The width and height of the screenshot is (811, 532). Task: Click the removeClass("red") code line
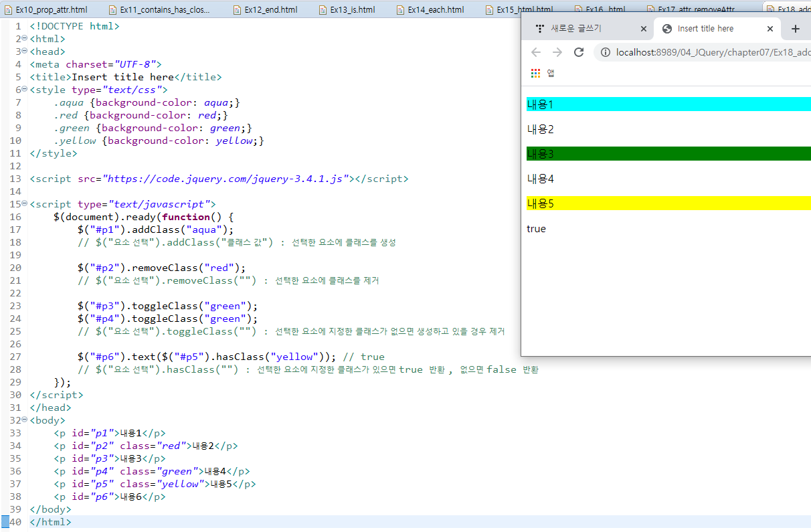162,268
